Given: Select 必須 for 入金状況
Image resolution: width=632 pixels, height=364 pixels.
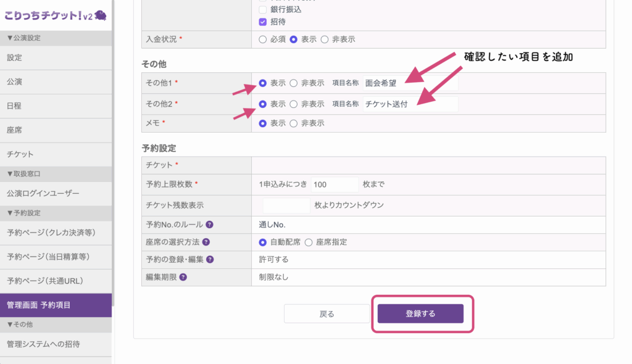Looking at the screenshot, I should pyautogui.click(x=263, y=39).
